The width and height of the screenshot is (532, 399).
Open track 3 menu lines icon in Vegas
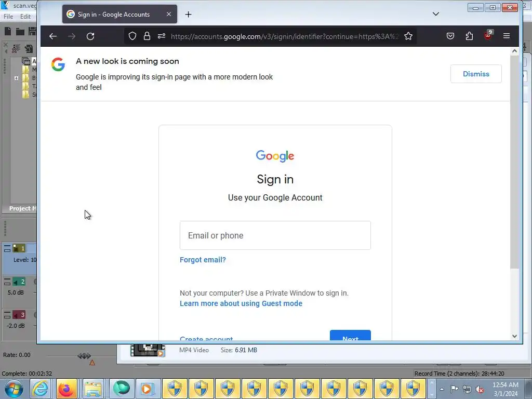click(7, 315)
